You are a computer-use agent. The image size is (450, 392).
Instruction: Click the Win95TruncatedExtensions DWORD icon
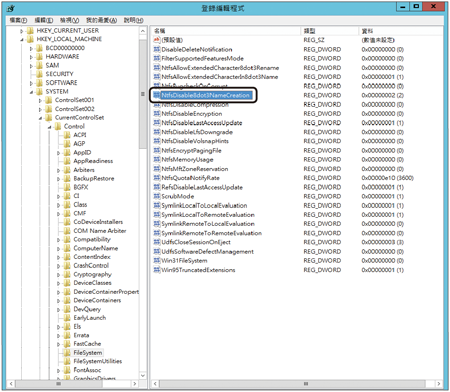coord(157,270)
